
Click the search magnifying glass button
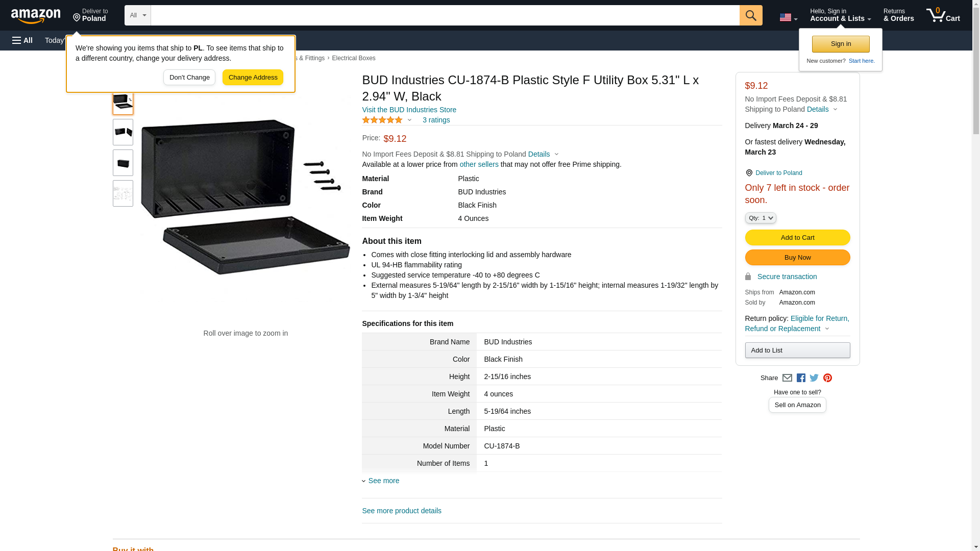(x=750, y=15)
